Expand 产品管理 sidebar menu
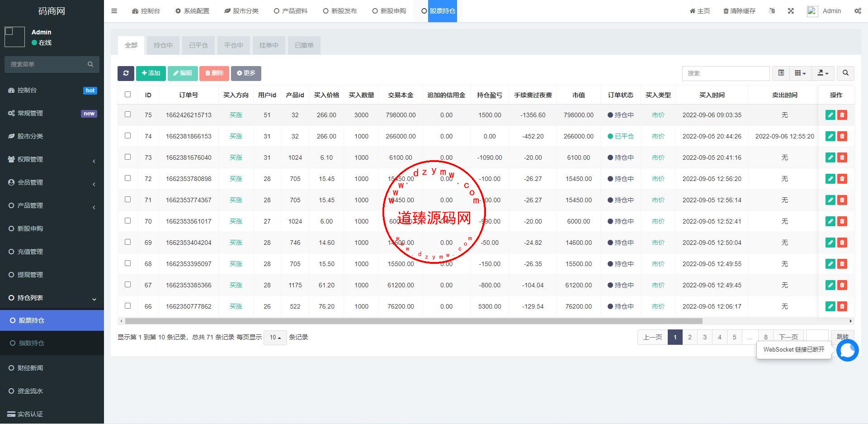The height and width of the screenshot is (424, 868). point(52,205)
